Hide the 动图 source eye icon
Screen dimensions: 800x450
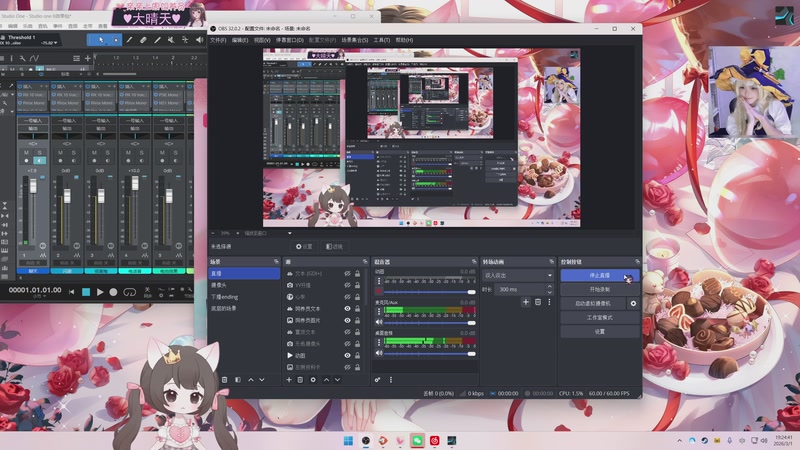pos(347,356)
